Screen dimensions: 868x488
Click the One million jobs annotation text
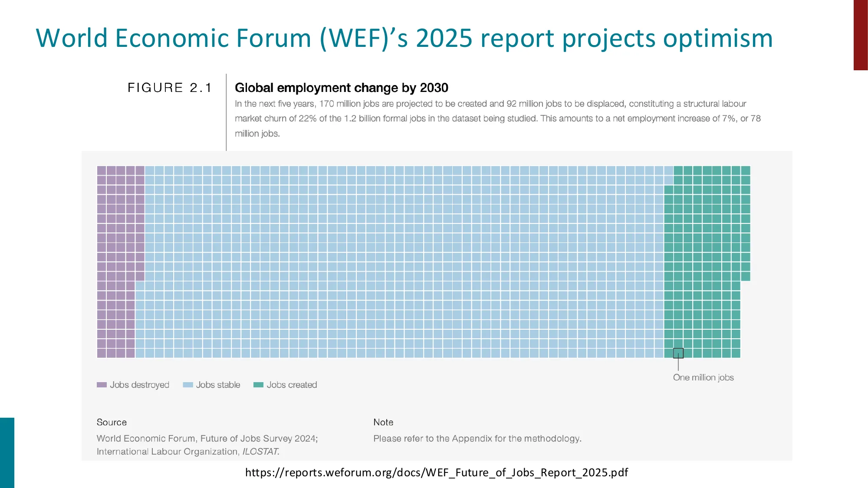[x=703, y=377]
